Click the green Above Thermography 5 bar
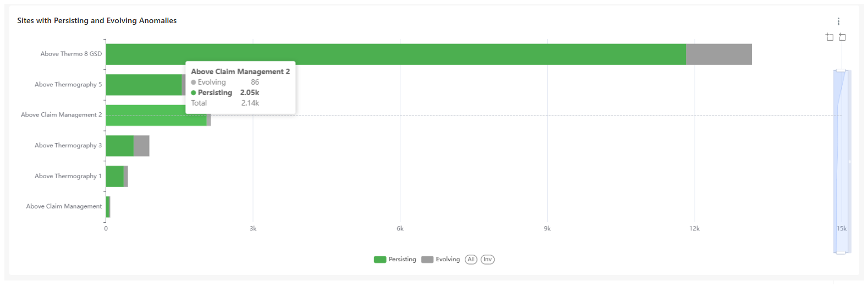Viewport: 868px width, 286px height. [x=143, y=85]
